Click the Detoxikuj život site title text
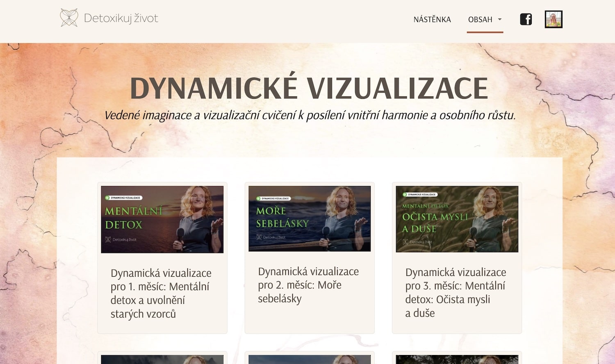Image resolution: width=615 pixels, height=364 pixels. [x=121, y=18]
